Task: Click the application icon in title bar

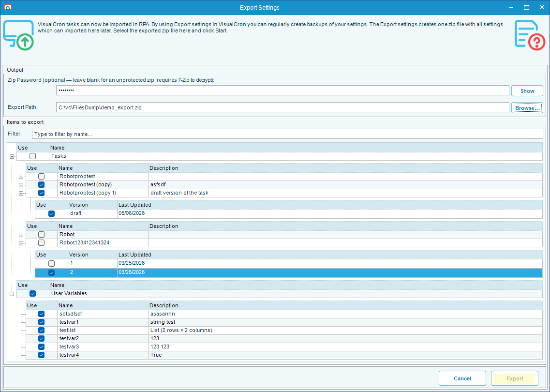Action: pos(7,7)
